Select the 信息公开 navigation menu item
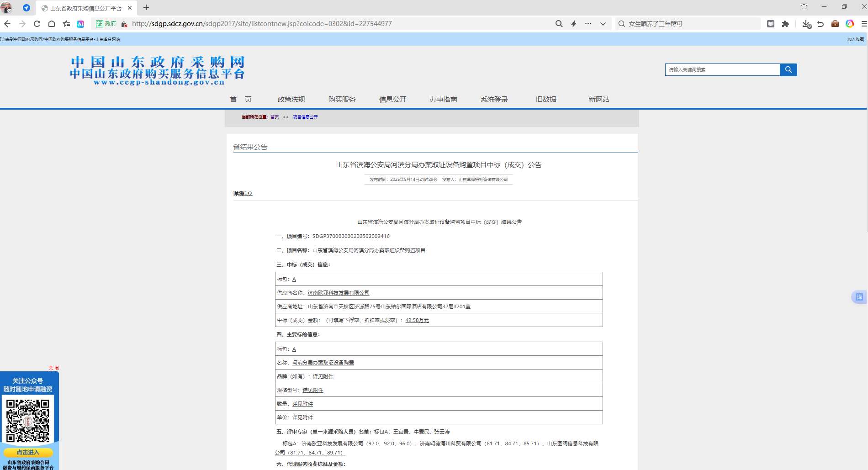Image resolution: width=868 pixels, height=470 pixels. tap(392, 99)
